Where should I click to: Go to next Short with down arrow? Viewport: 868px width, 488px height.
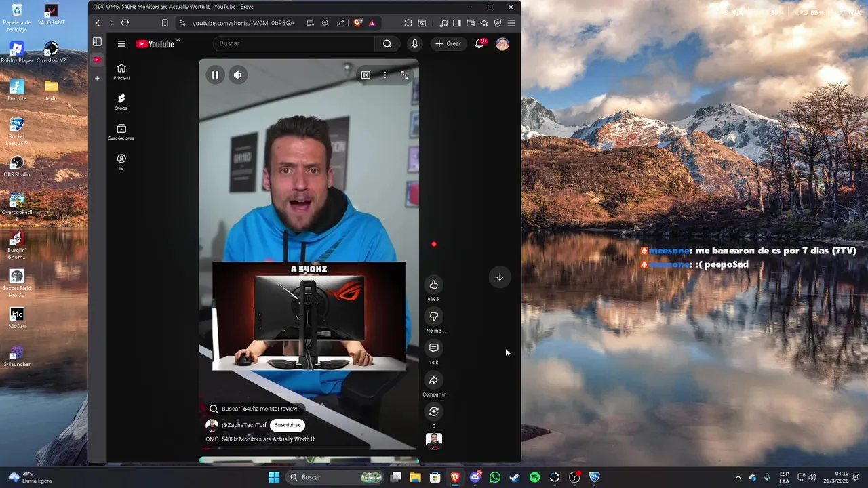click(x=500, y=277)
